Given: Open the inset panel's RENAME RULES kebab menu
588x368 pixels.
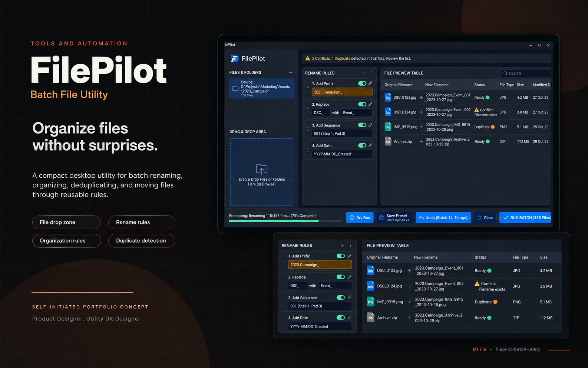Looking at the screenshot, I should coord(351,246).
